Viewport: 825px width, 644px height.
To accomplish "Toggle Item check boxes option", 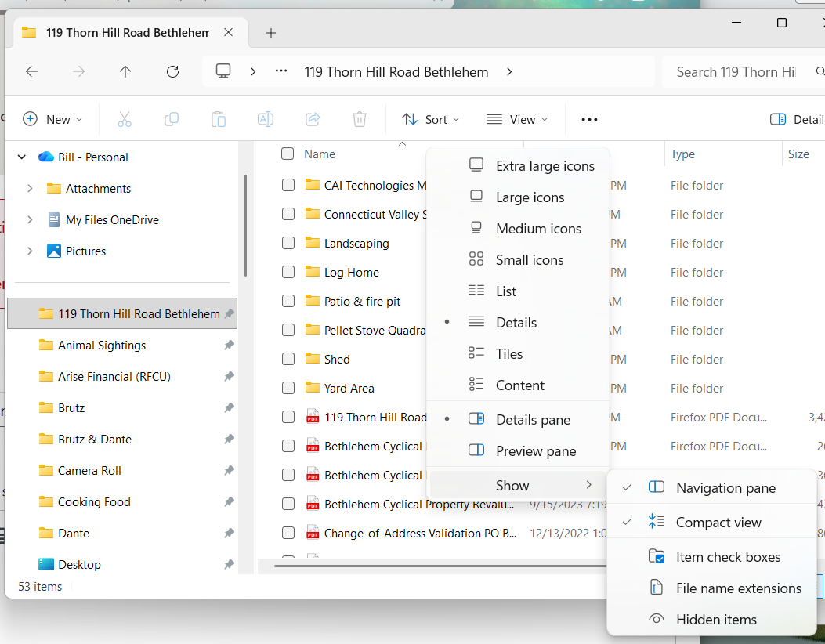I will pos(712,557).
